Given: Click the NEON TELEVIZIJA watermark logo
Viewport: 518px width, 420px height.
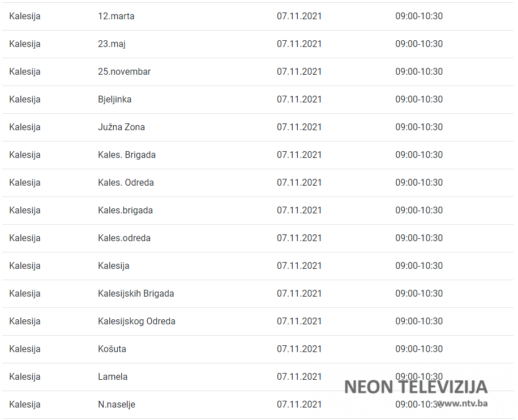Looking at the screenshot, I should click(416, 387).
